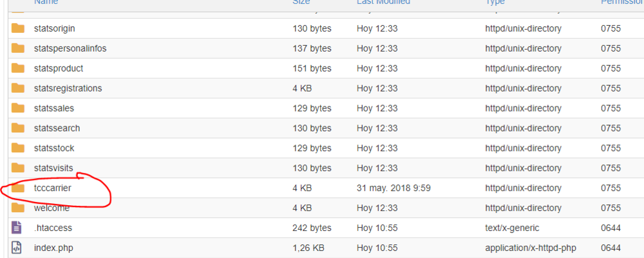Click the 1,26 KB size cell
644x258 pixels.
pyautogui.click(x=308, y=248)
